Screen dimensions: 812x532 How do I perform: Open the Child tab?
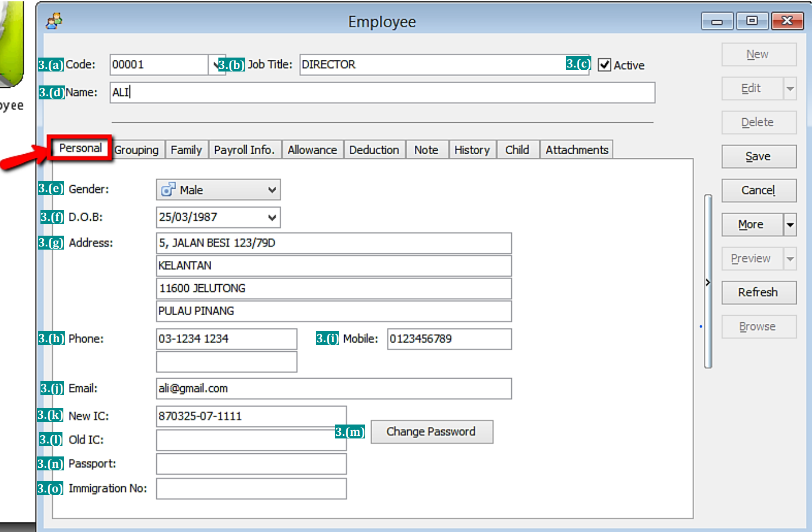[517, 150]
